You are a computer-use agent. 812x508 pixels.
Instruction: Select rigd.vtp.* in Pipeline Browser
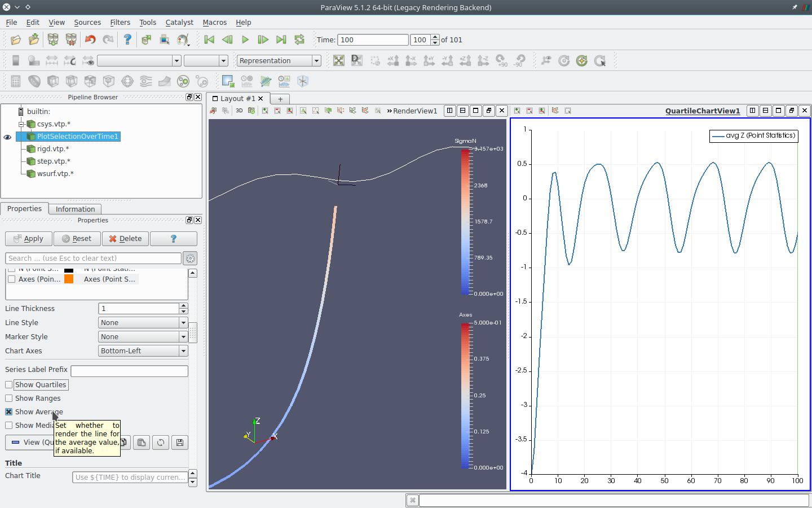pos(53,149)
